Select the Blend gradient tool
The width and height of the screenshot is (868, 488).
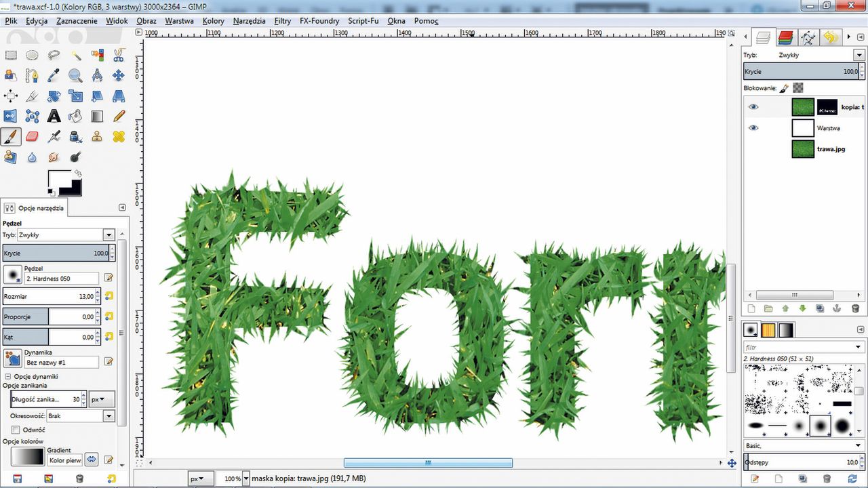click(97, 117)
